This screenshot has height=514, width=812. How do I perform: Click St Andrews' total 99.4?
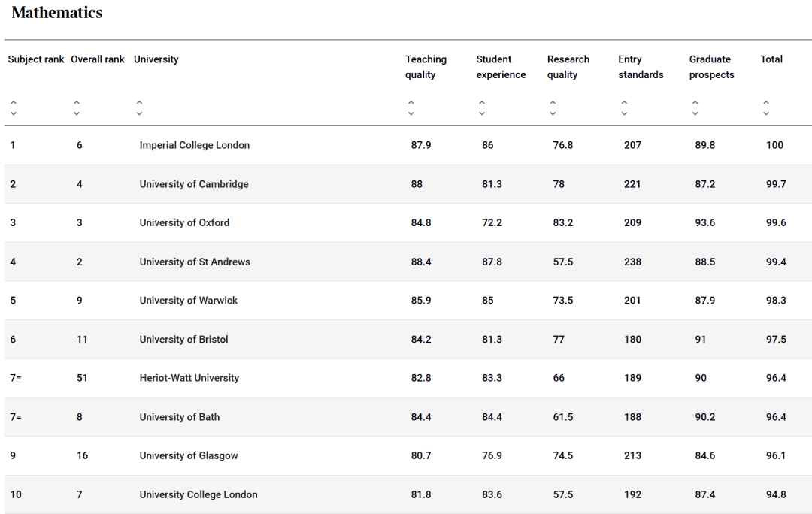point(776,262)
